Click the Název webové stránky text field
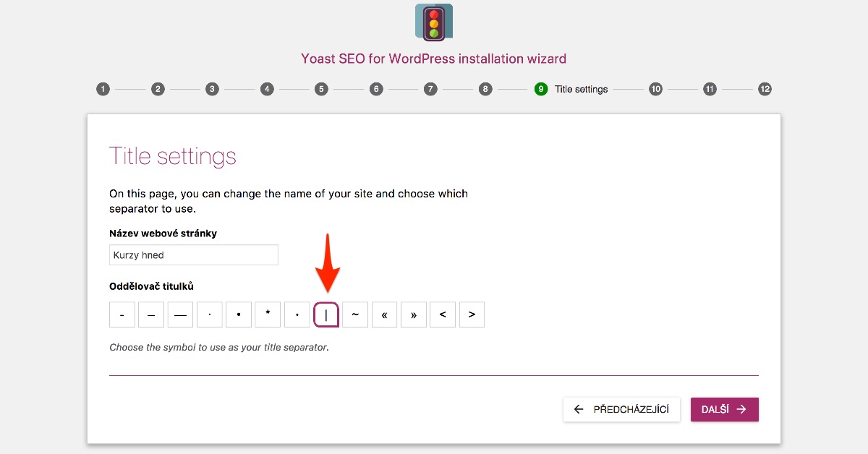868x454 pixels. [x=193, y=254]
